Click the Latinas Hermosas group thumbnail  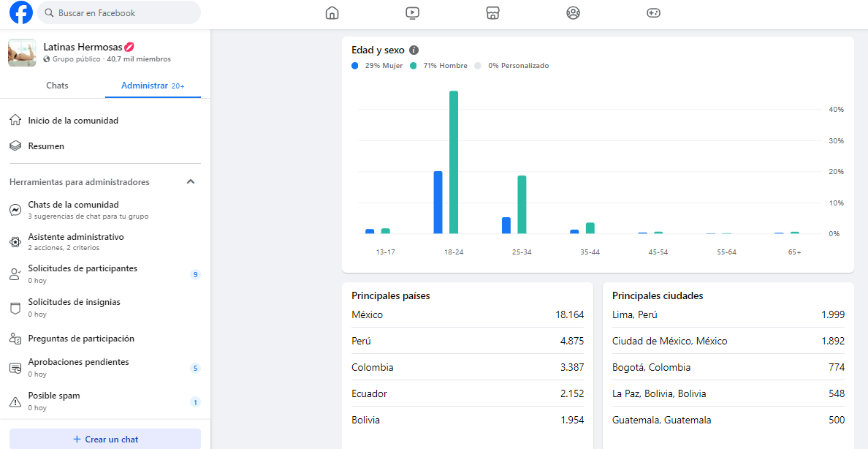point(22,53)
